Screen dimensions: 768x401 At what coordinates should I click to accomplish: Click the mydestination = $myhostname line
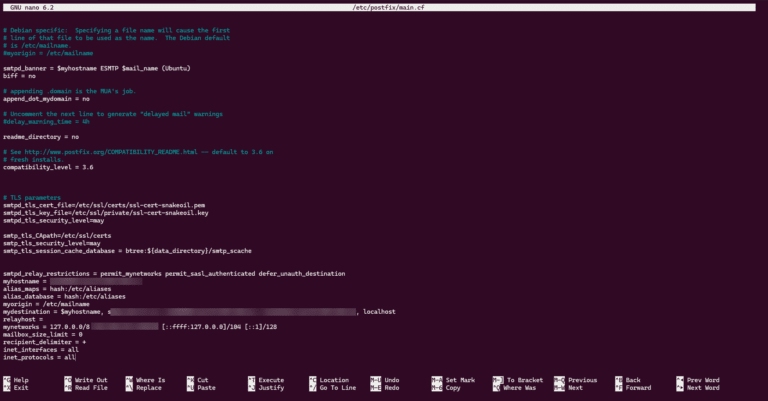(199, 312)
